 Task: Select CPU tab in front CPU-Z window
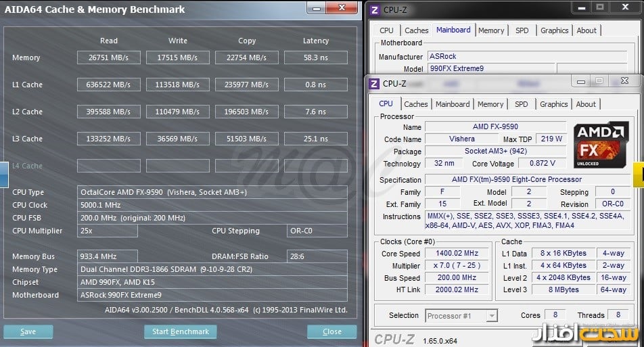386,104
